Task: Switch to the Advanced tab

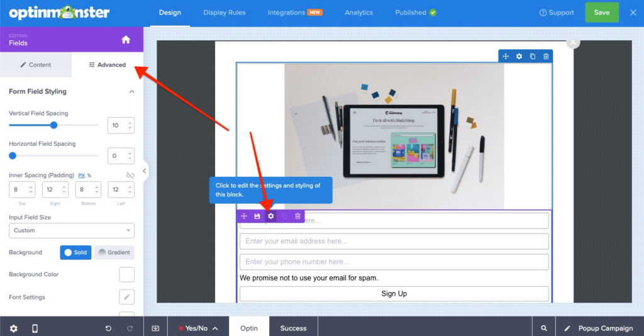Action: click(108, 65)
